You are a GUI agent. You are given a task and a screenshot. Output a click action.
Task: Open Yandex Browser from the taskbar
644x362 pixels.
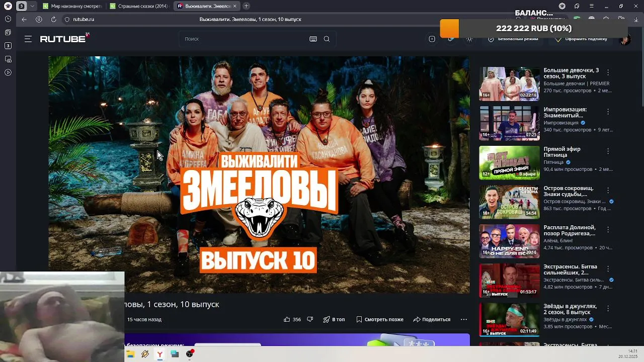pyautogui.click(x=159, y=354)
